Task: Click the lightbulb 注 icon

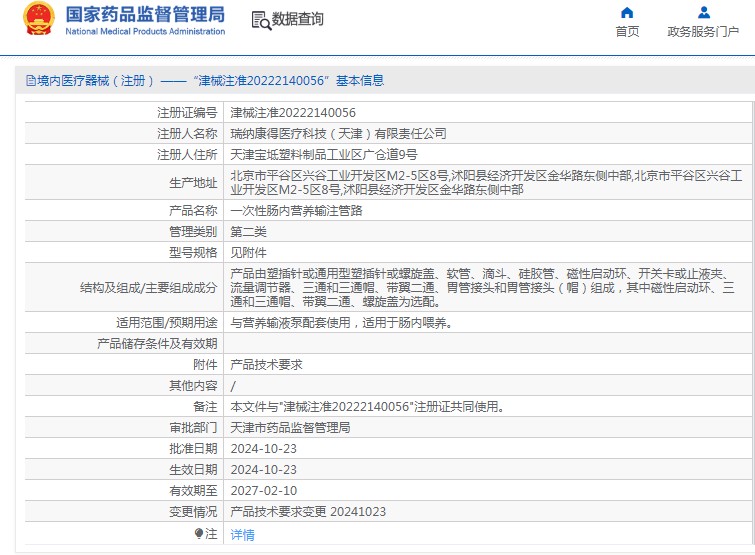Action: [199, 533]
